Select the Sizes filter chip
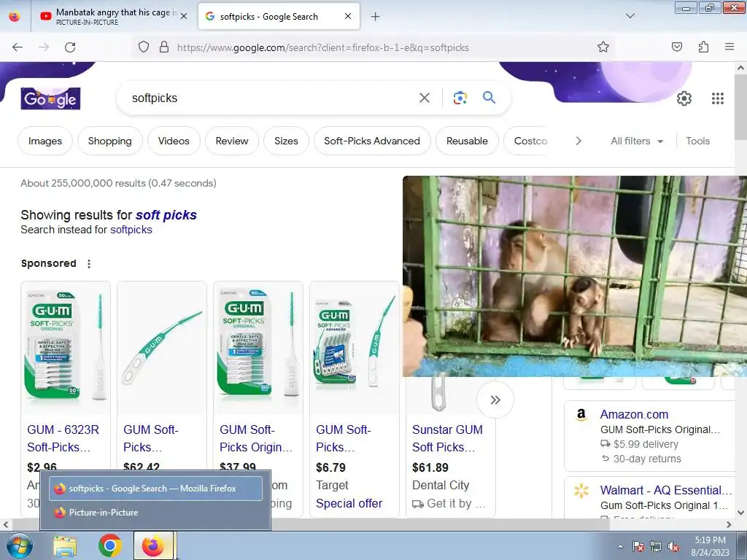 coord(286,141)
